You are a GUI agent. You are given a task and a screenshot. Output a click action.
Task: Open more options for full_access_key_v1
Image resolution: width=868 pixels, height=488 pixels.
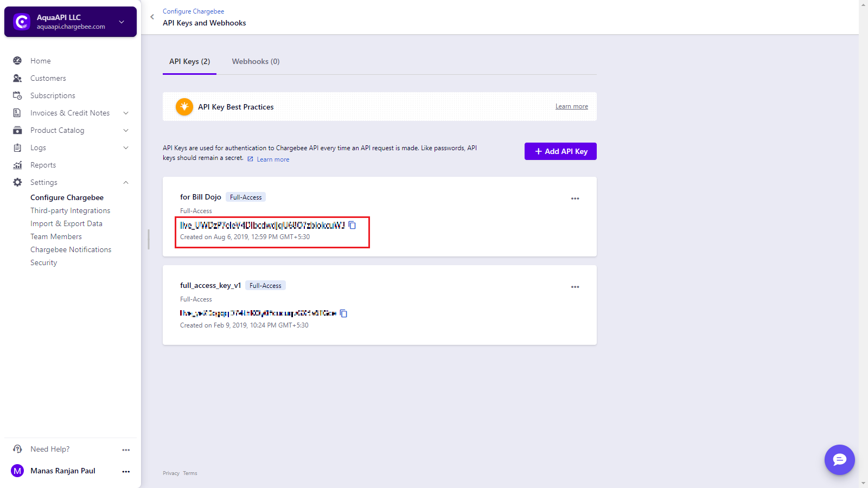(575, 287)
